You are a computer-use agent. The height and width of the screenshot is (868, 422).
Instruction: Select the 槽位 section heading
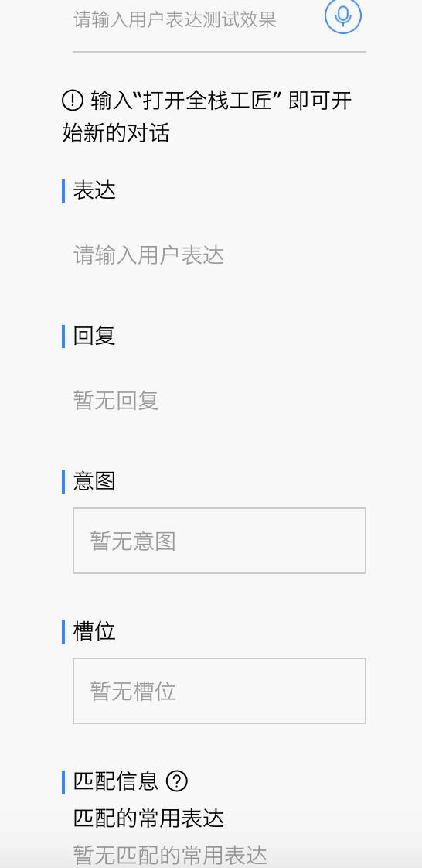point(94,631)
